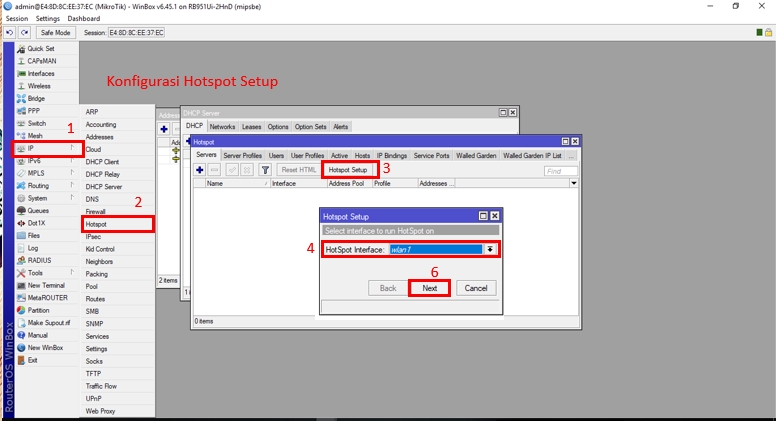776x421 pixels.
Task: Click the plus button in Address List window
Action: [x=164, y=129]
